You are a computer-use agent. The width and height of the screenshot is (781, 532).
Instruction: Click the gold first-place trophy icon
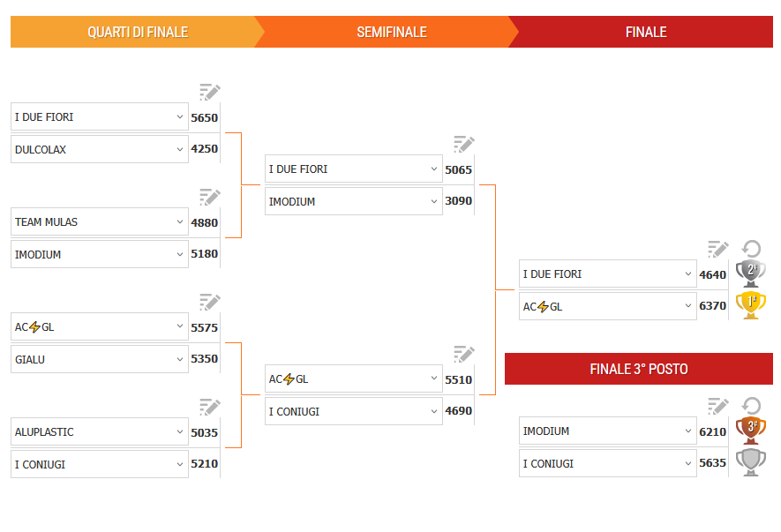(751, 305)
